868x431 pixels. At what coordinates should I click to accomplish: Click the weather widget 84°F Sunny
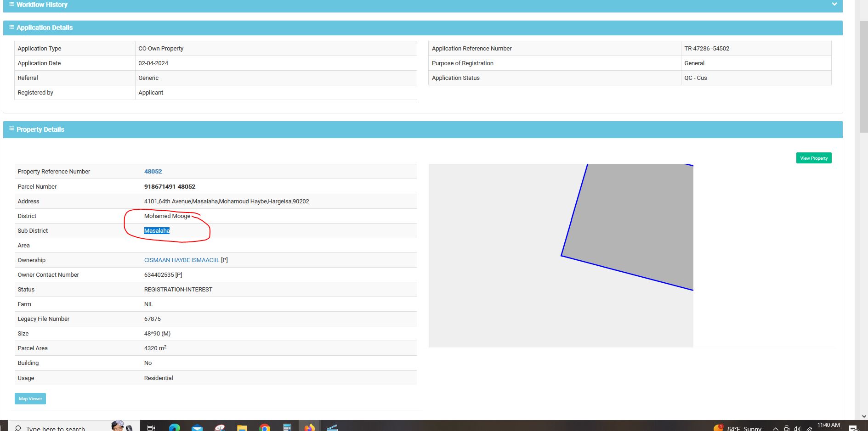coord(738,428)
